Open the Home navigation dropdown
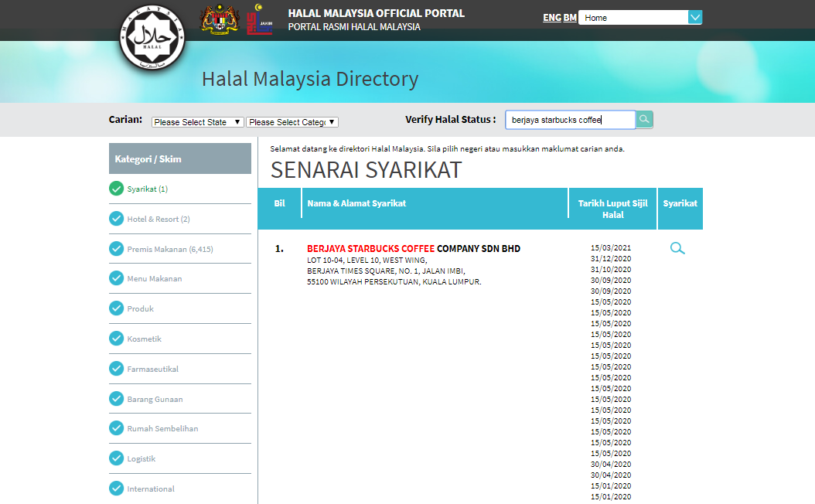 click(640, 18)
